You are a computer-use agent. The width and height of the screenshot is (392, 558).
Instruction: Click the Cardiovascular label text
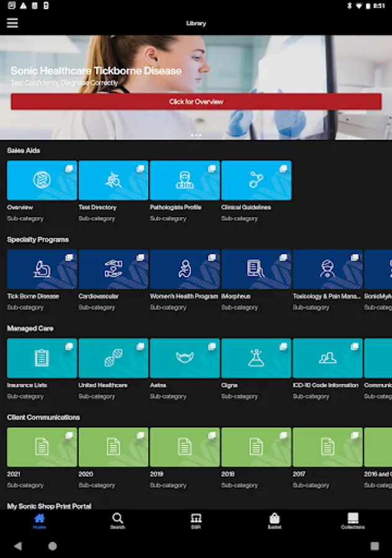pyautogui.click(x=98, y=296)
